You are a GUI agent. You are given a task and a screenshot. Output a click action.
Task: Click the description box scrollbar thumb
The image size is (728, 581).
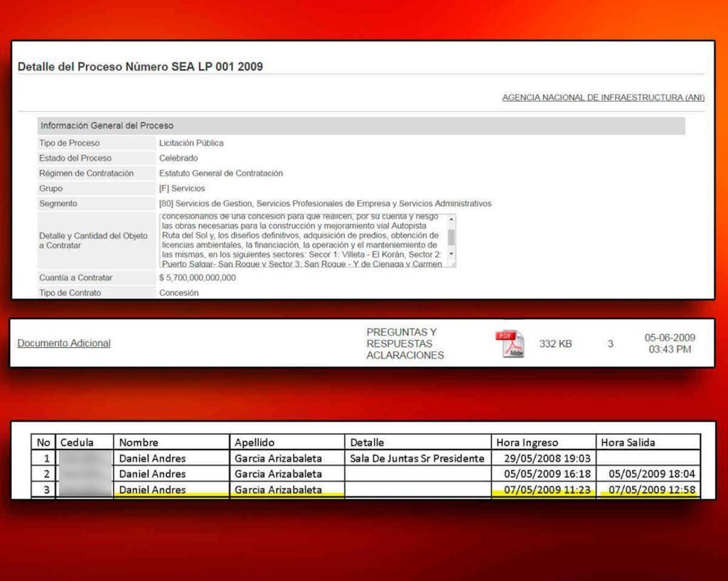point(451,236)
